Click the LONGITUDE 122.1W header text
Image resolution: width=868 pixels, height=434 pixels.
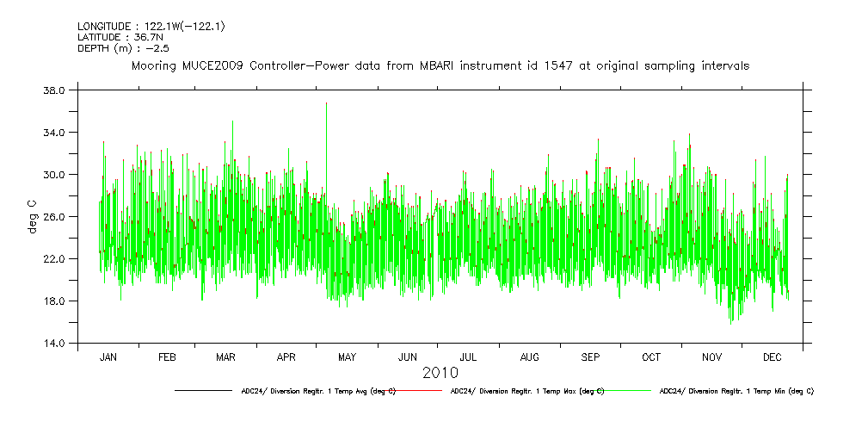pos(151,27)
